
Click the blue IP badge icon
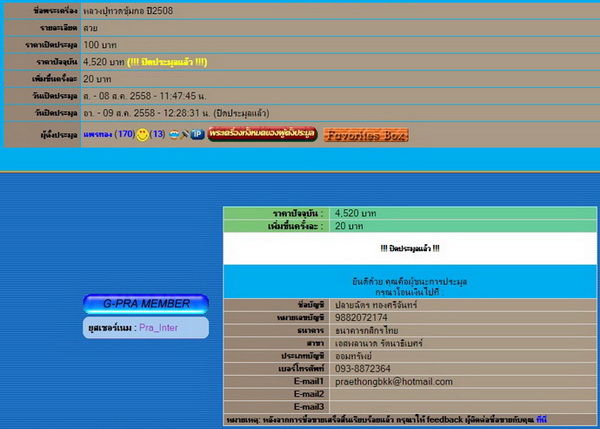197,134
